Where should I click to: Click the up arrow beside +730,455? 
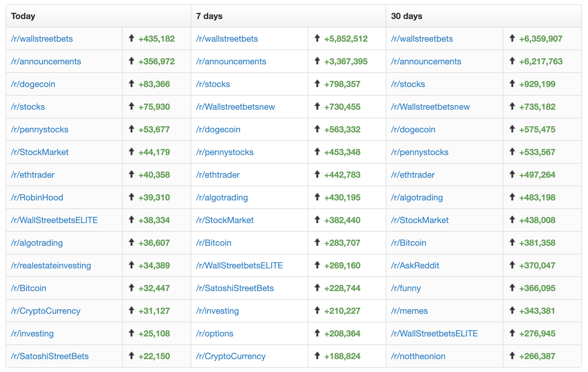(317, 106)
